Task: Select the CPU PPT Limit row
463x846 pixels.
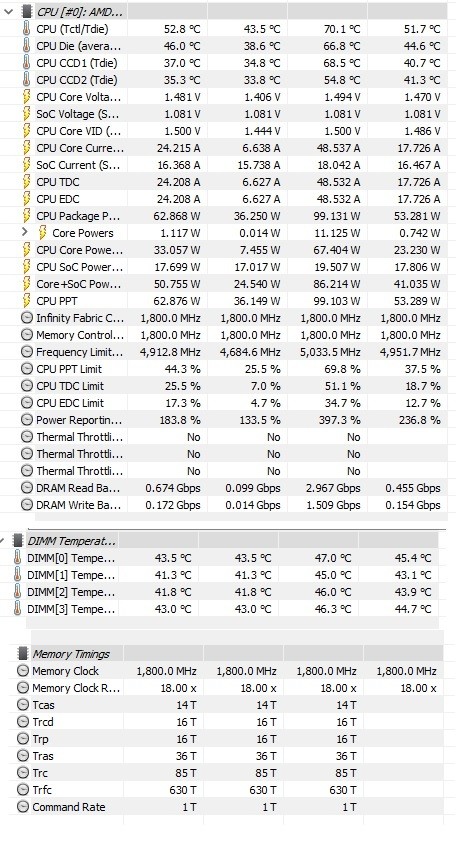Action: [x=234, y=369]
